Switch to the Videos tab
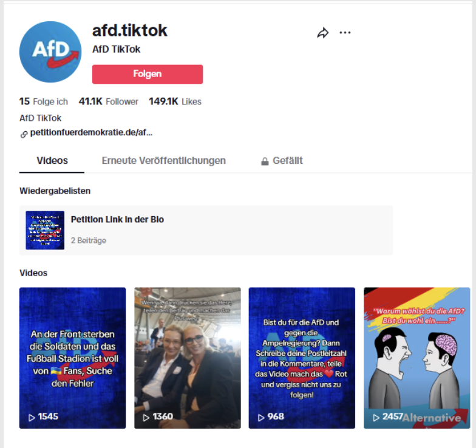The image size is (476, 448). pos(52,160)
